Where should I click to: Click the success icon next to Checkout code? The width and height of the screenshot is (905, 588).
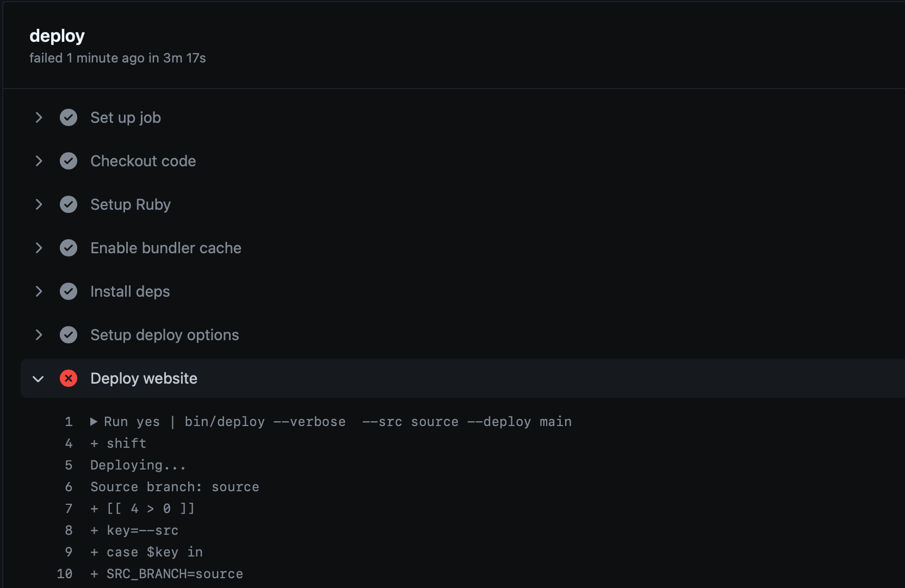pos(69,161)
